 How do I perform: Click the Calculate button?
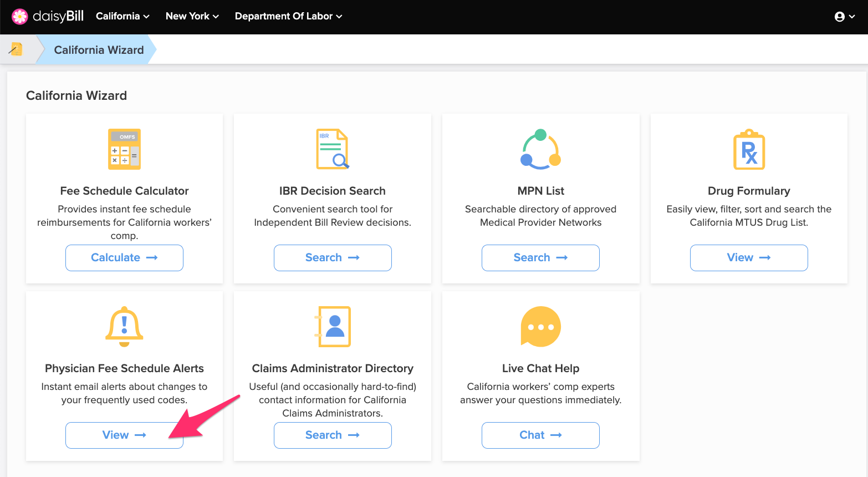click(124, 258)
